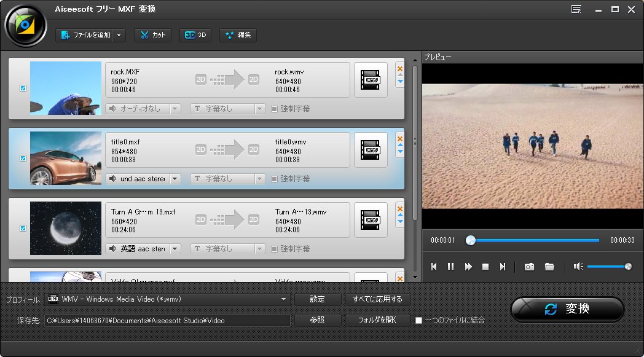Open snapshot folder icon in preview
Screen dimensions: 644x357
pos(549,267)
